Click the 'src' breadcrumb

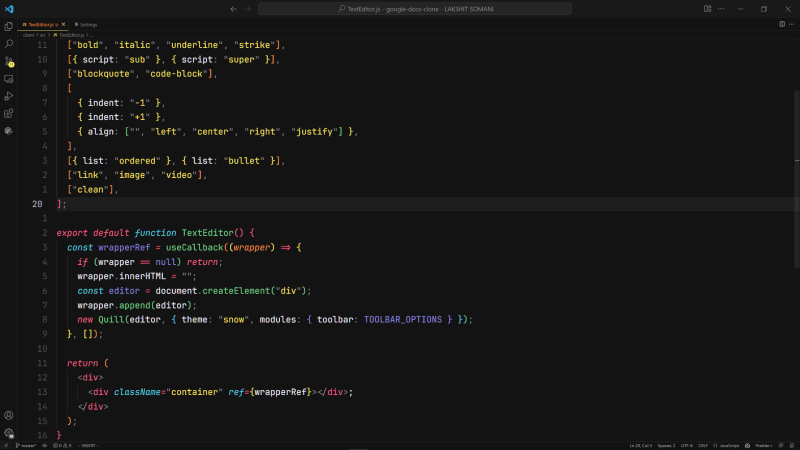pos(43,35)
